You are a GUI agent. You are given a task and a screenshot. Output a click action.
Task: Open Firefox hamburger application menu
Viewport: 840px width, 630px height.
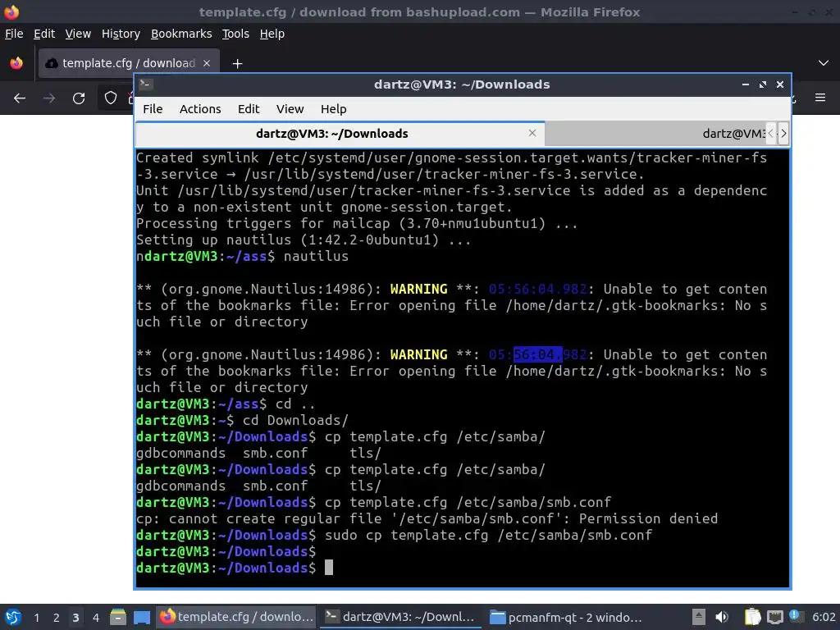pyautogui.click(x=820, y=98)
